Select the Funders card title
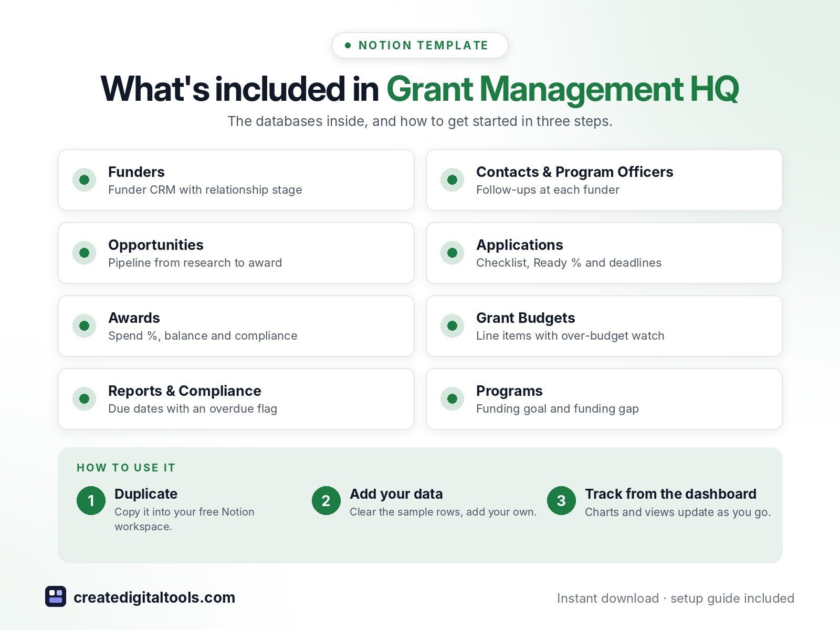Screen dimensions: 840x630 (x=136, y=172)
